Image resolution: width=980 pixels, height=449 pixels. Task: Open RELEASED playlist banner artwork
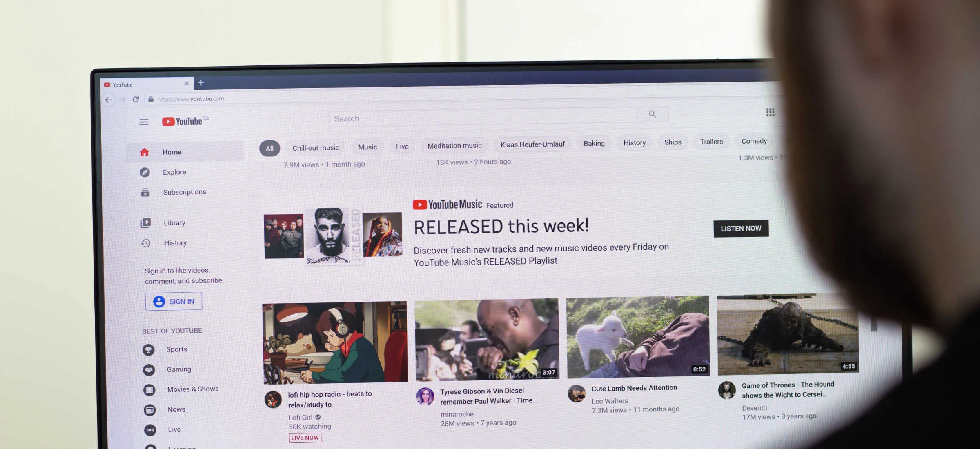click(333, 236)
